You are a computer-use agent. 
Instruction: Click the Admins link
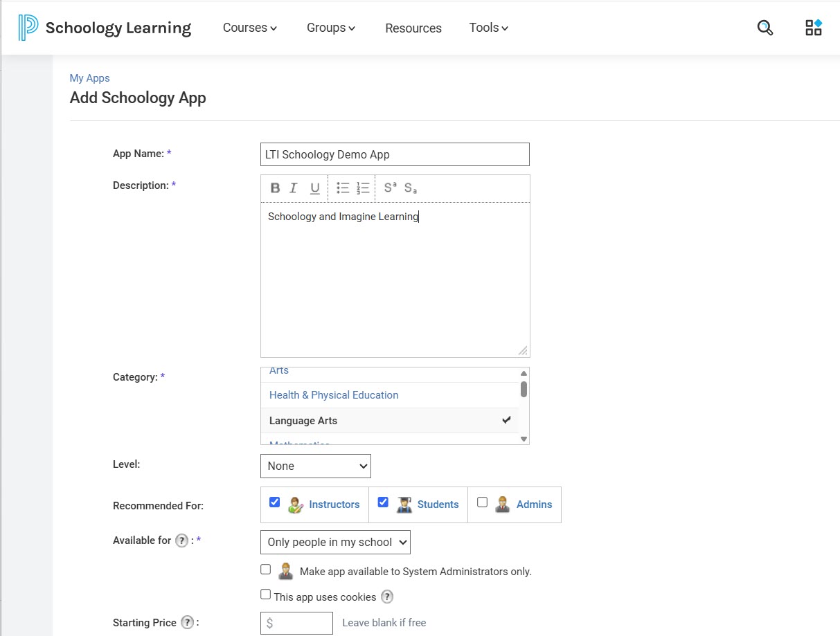[x=535, y=505]
